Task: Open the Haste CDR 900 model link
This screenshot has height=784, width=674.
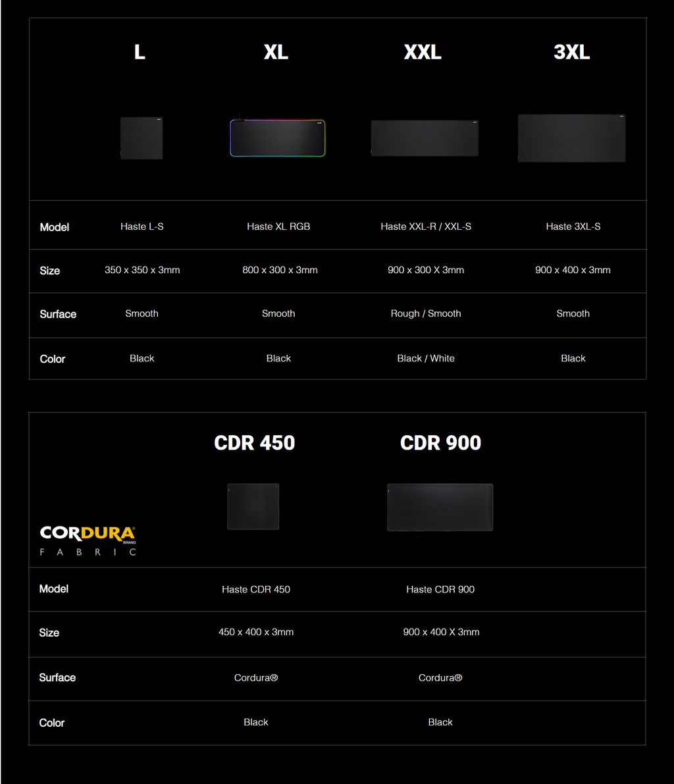Action: pyautogui.click(x=440, y=589)
